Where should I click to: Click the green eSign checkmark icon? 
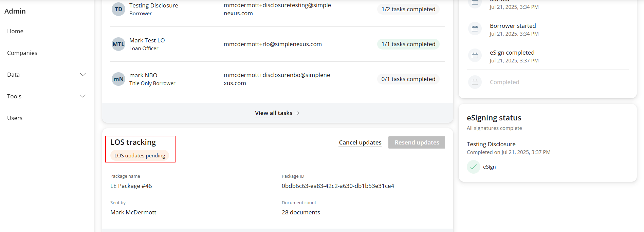[x=473, y=167]
